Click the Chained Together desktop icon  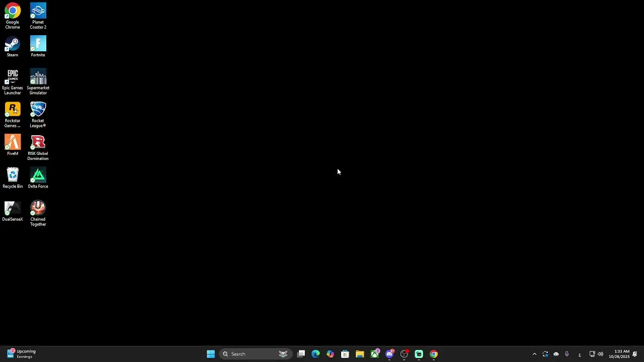(x=38, y=214)
